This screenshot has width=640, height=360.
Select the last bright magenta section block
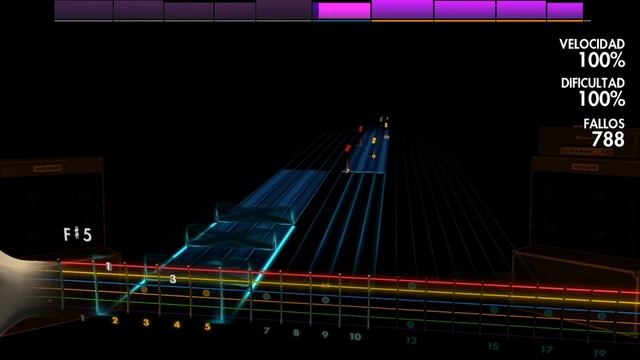565,11
